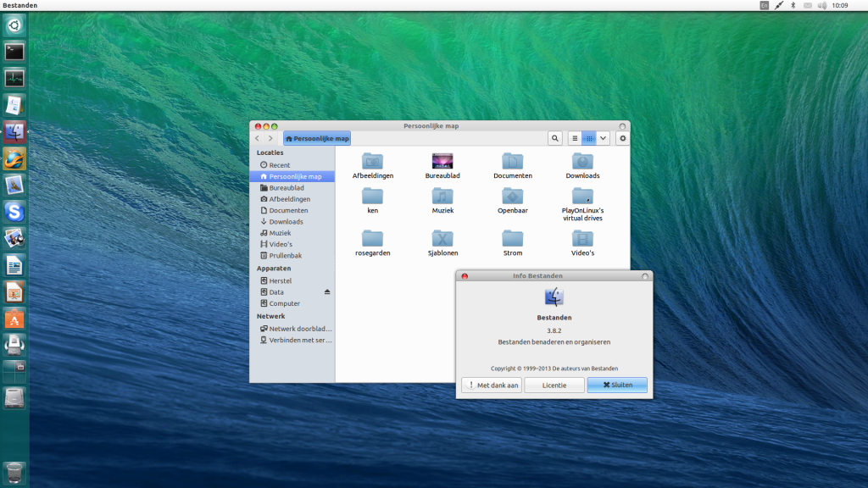Screen dimensions: 868x488
Task: Select Prullenbak in the sidebar
Action: (x=285, y=255)
